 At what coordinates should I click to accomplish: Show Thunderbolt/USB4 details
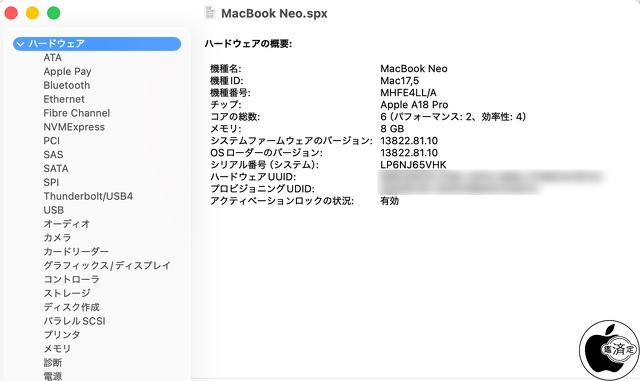pyautogui.click(x=88, y=196)
